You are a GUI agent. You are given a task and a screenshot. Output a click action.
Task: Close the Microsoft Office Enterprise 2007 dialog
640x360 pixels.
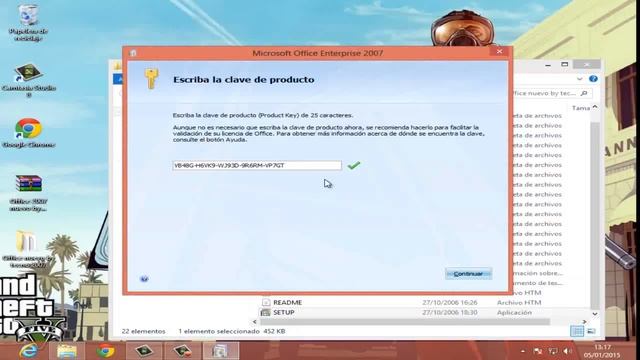coord(499,51)
